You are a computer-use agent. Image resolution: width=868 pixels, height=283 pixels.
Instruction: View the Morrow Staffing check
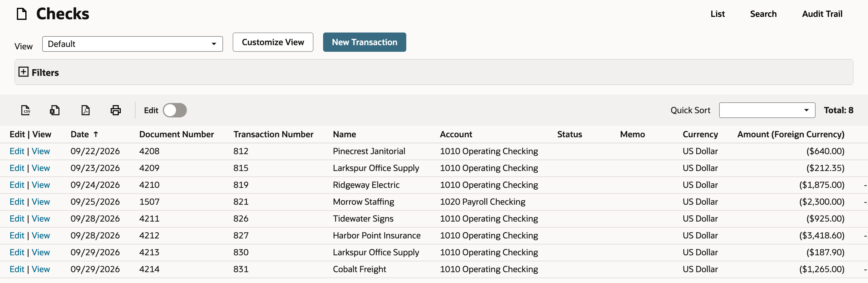[41, 202]
